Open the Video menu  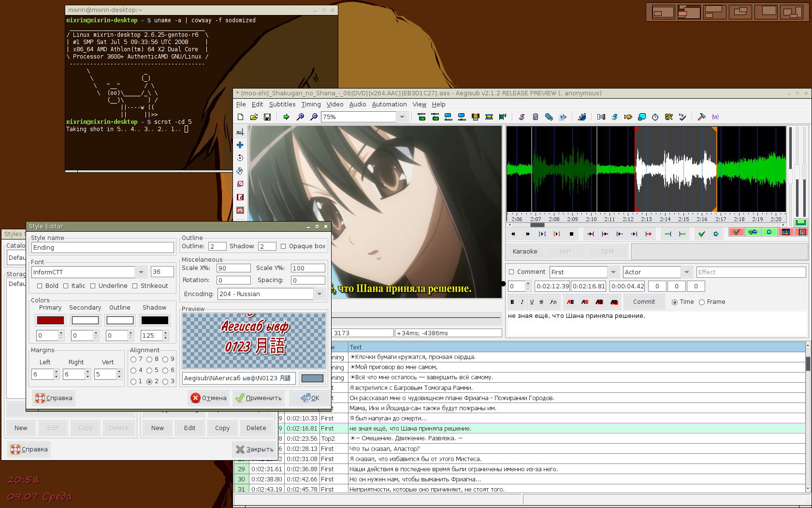click(x=334, y=105)
